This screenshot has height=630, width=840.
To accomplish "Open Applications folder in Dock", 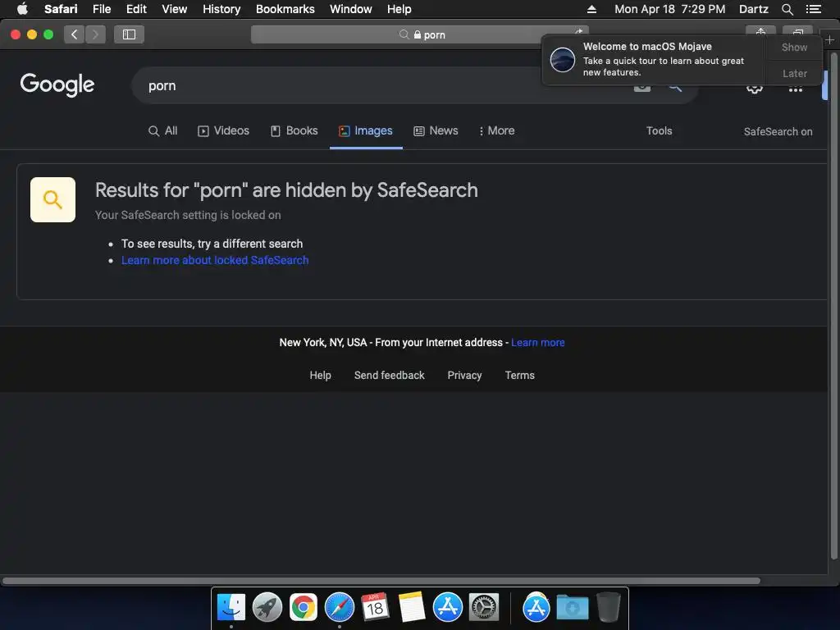I will [536, 608].
